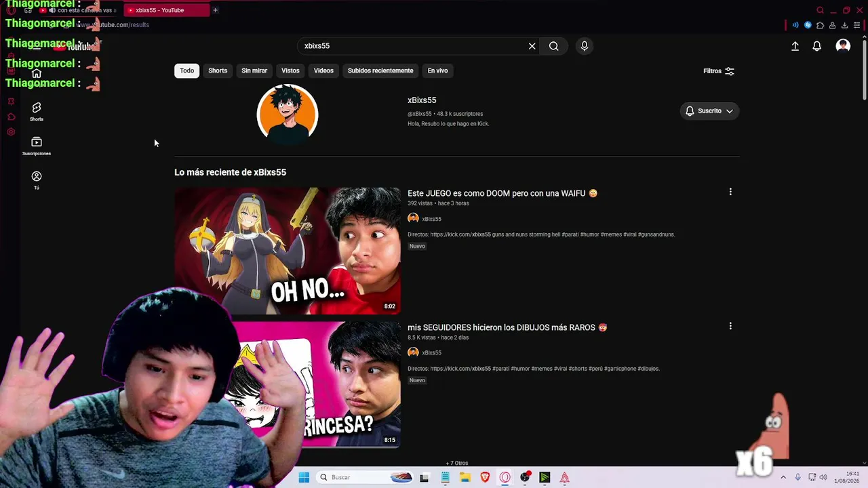The width and height of the screenshot is (868, 488).
Task: Click the system tray microphone icon
Action: (797, 477)
